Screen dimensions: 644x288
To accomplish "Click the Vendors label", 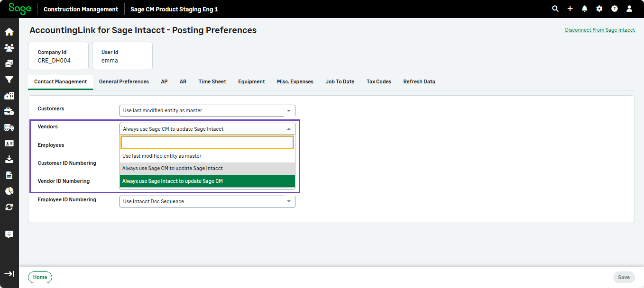I will tap(48, 126).
